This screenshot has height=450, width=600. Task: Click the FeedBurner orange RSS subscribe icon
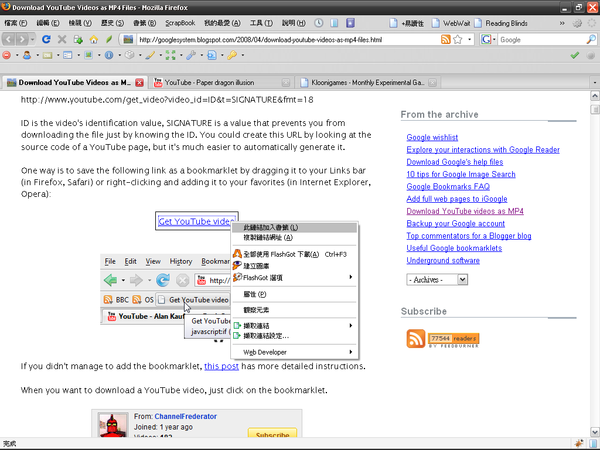coord(416,339)
